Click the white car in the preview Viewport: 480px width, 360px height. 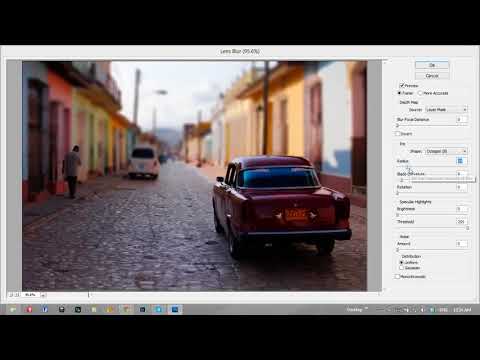pos(143,162)
